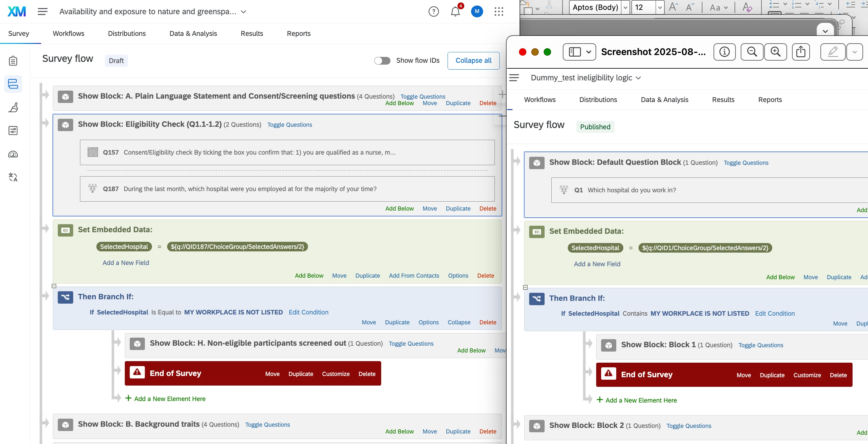Click End of Survey warning icon in left flow
The width and height of the screenshot is (868, 444).
137,372
